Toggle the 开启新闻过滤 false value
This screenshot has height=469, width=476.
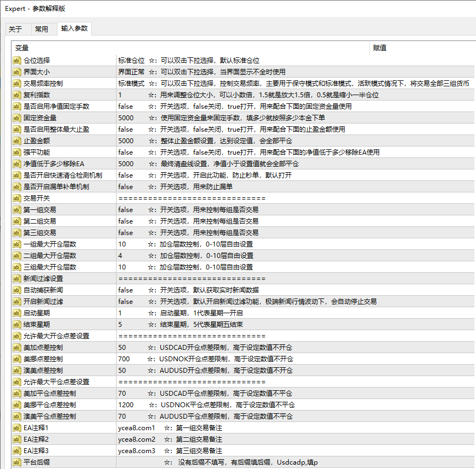(x=125, y=302)
